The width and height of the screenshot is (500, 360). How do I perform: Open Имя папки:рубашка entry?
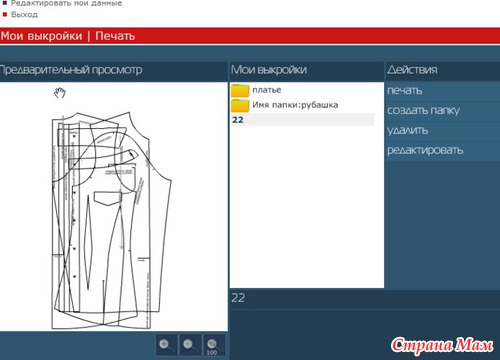click(x=295, y=105)
